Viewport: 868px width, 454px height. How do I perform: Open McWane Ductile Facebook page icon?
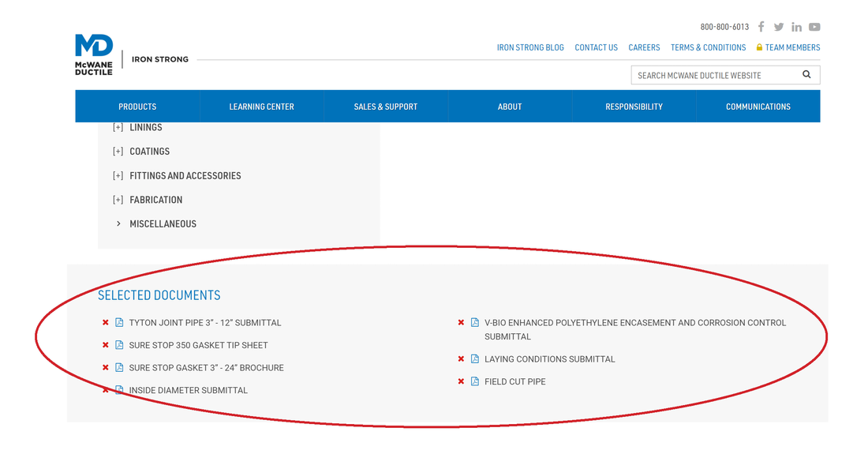[761, 27]
